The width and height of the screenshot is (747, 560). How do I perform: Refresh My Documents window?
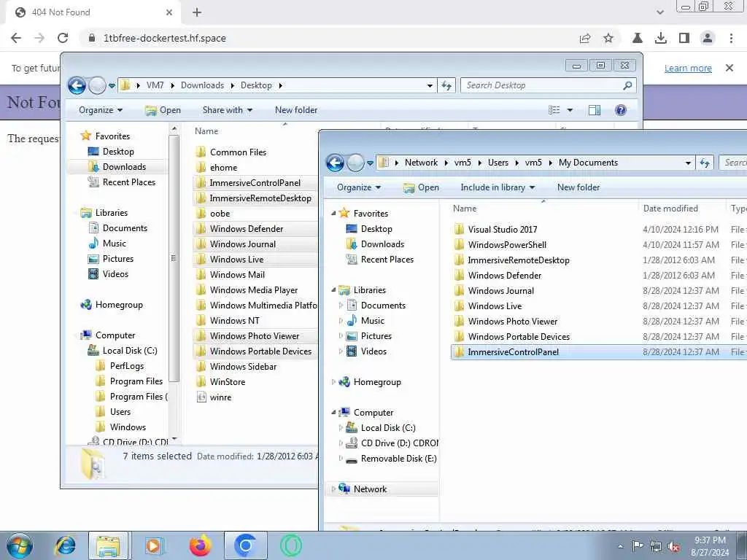pos(705,163)
